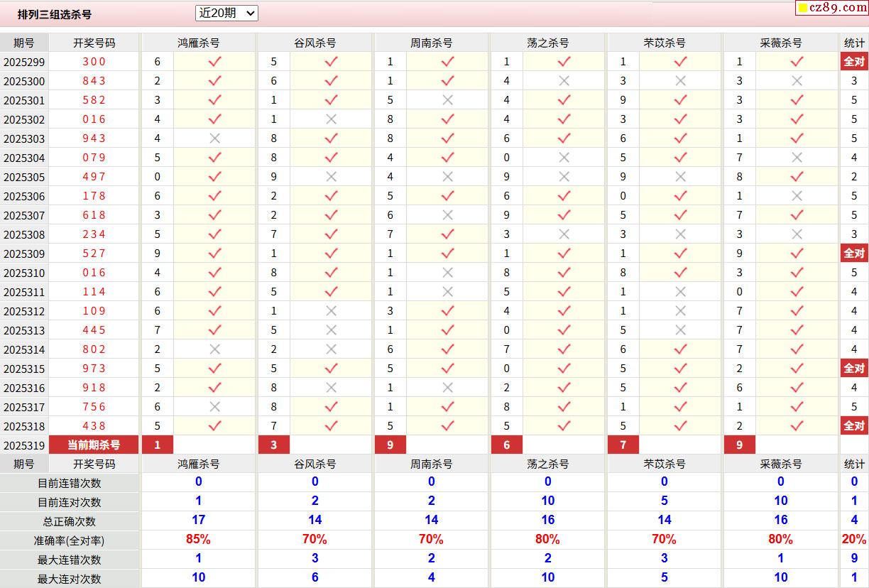Viewport: 869px width, 588px height.
Task: Open the 近20期 period dropdown
Action: pos(226,13)
